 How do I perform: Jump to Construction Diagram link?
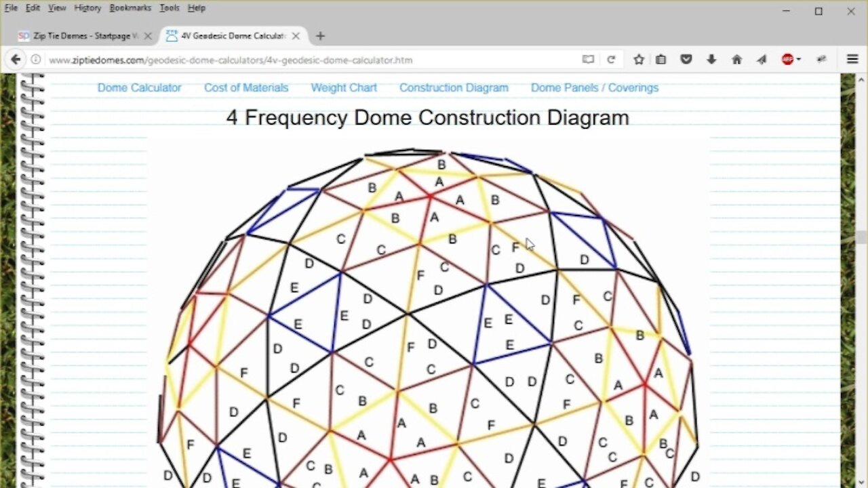point(454,87)
